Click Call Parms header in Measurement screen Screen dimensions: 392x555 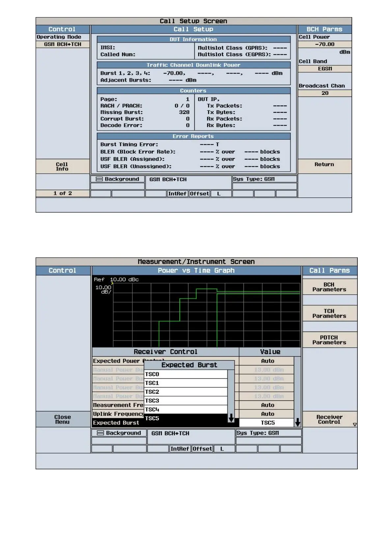tap(329, 271)
